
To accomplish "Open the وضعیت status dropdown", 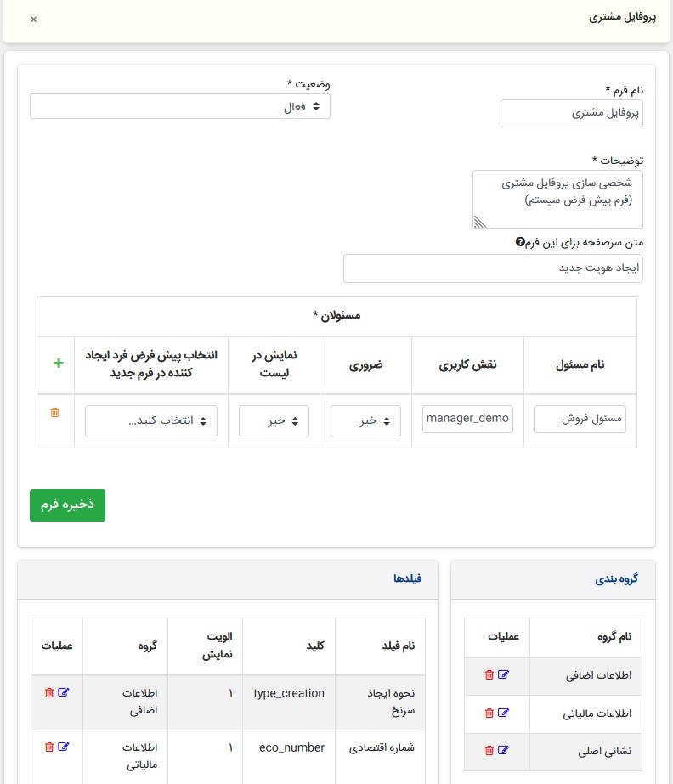I will tap(180, 106).
